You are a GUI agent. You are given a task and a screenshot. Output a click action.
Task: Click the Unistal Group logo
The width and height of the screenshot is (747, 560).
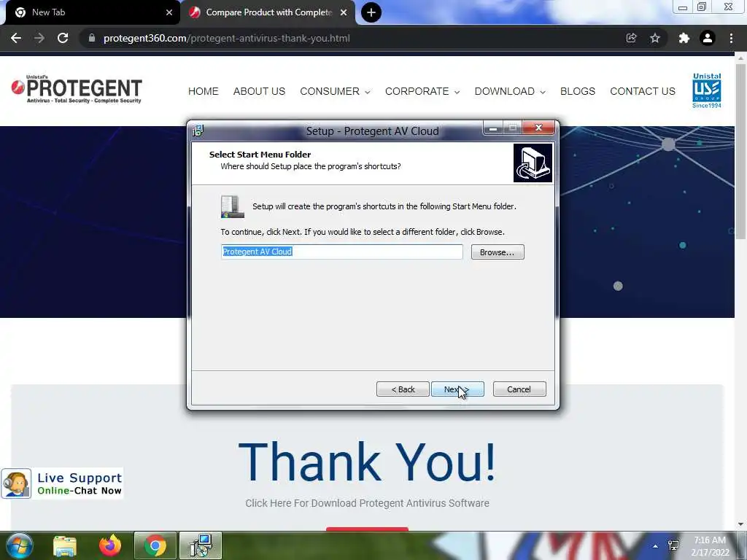tap(706, 90)
